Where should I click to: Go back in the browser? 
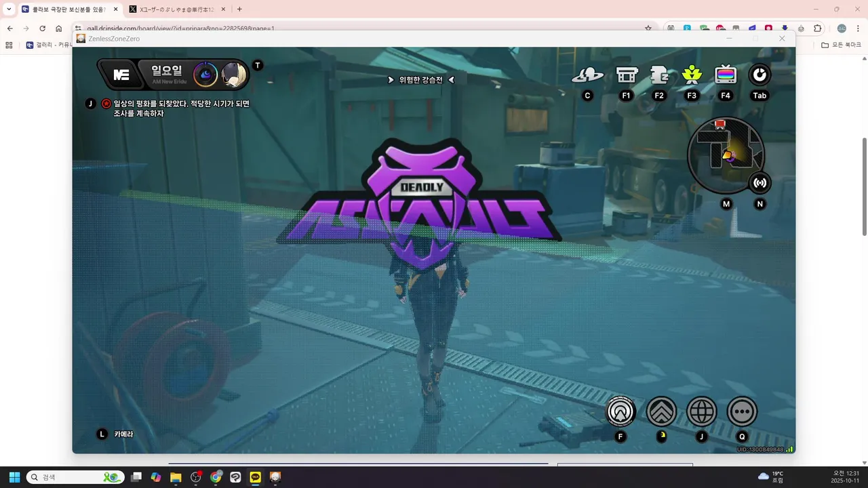(x=9, y=28)
